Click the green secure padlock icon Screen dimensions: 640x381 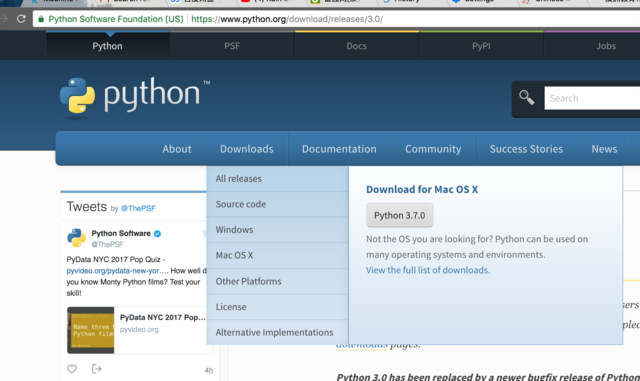click(x=41, y=19)
